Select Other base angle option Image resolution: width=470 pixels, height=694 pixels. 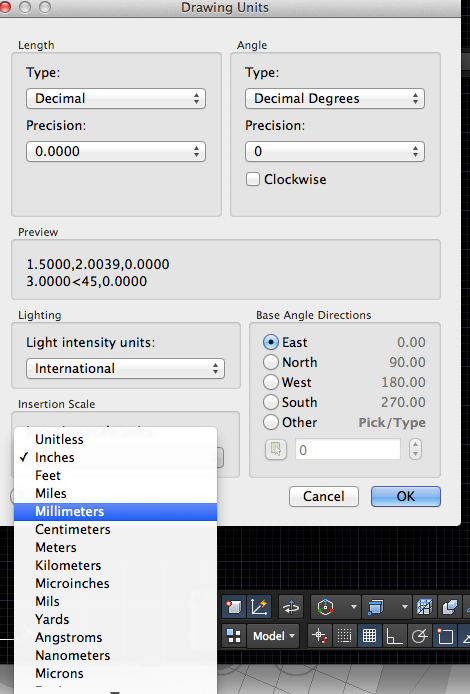coord(270,422)
